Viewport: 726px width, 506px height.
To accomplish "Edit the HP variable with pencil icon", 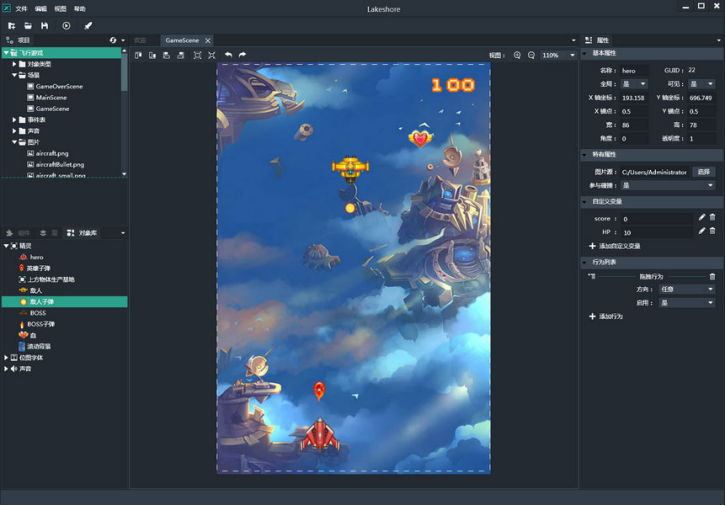I will (702, 231).
